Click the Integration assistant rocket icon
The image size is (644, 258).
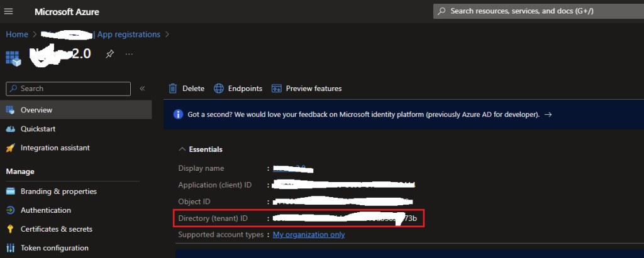coord(10,148)
